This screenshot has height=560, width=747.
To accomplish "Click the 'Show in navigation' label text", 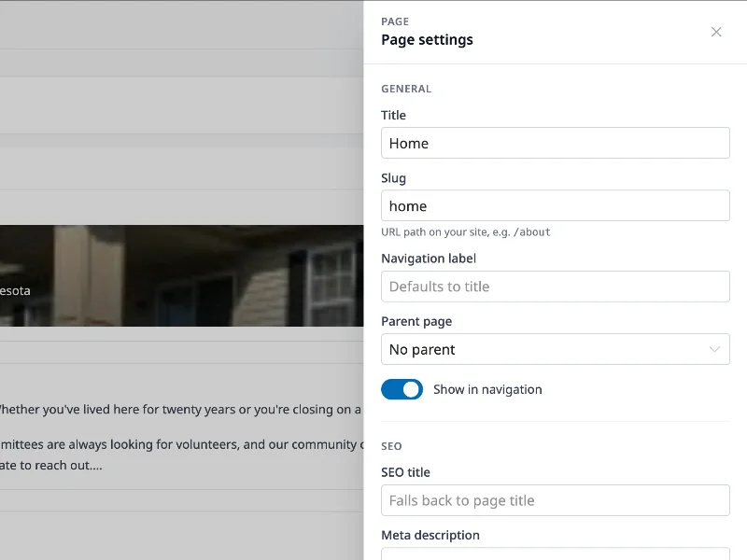I will (487, 389).
